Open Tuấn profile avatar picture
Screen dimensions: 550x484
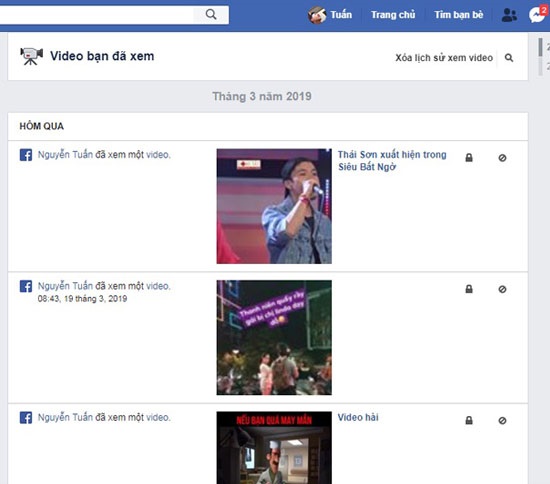click(317, 15)
